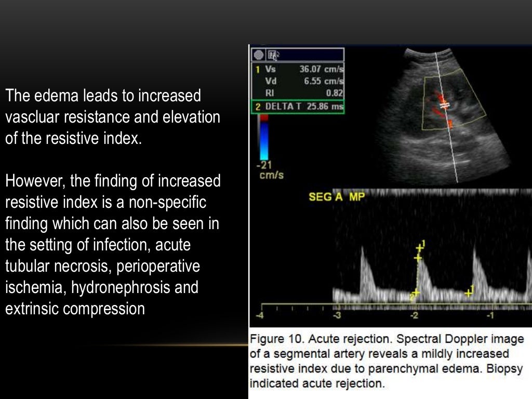Click the -21 cm/s scale label

270,170
